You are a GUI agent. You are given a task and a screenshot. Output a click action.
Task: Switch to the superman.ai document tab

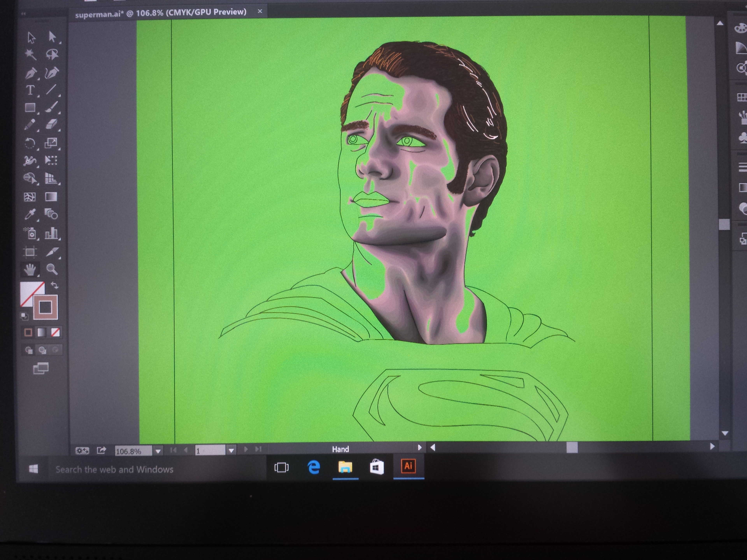tap(161, 13)
